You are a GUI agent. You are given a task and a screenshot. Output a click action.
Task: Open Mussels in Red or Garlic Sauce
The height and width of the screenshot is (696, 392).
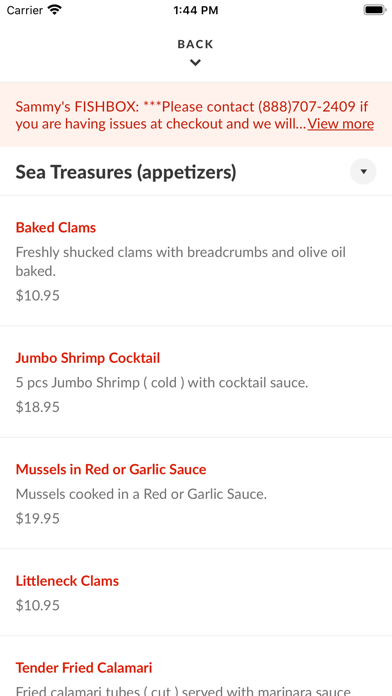tap(111, 470)
